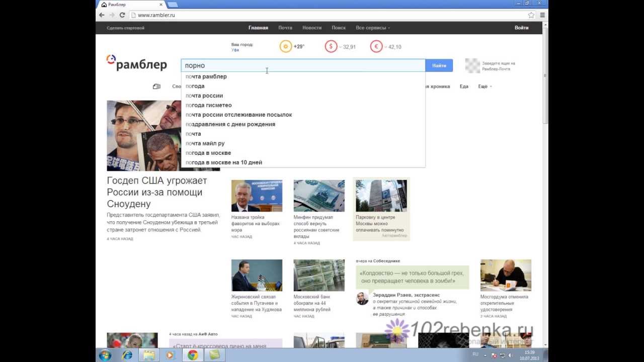Click the city name Уфа
Viewport: 644px width, 362px height.
235,50
